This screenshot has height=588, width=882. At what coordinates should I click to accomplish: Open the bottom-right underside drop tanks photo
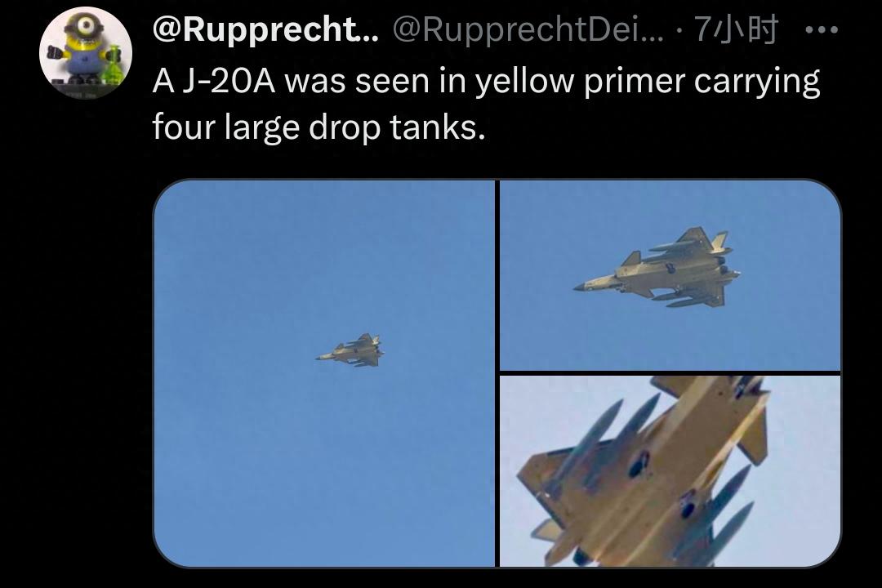click(x=670, y=471)
